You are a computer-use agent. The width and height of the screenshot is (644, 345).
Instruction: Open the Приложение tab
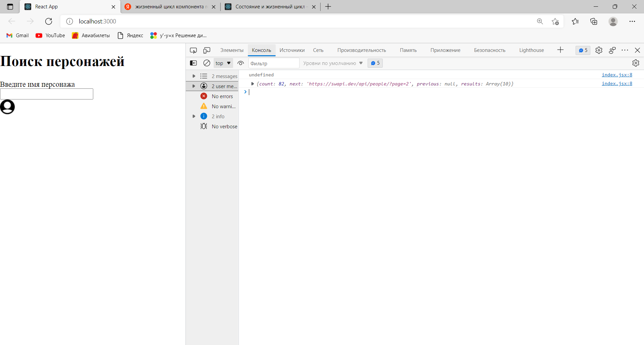coord(445,50)
